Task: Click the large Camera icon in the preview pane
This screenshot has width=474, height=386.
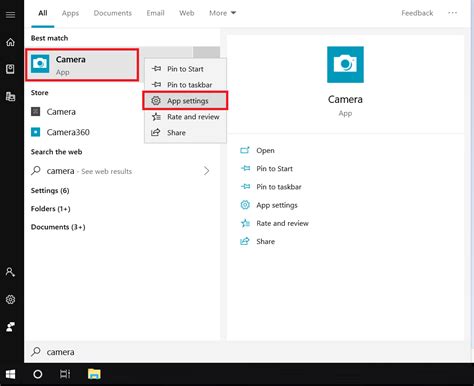Action: pos(345,65)
